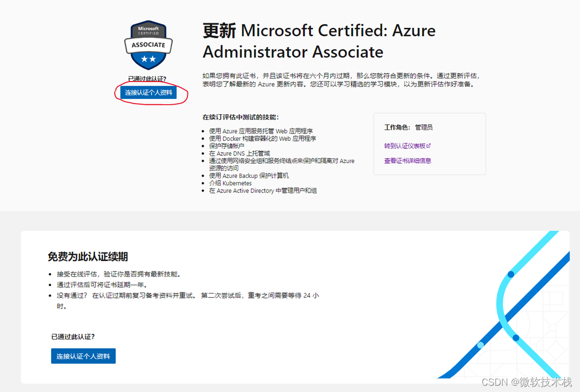Click the job role info card on the right

pyautogui.click(x=429, y=144)
